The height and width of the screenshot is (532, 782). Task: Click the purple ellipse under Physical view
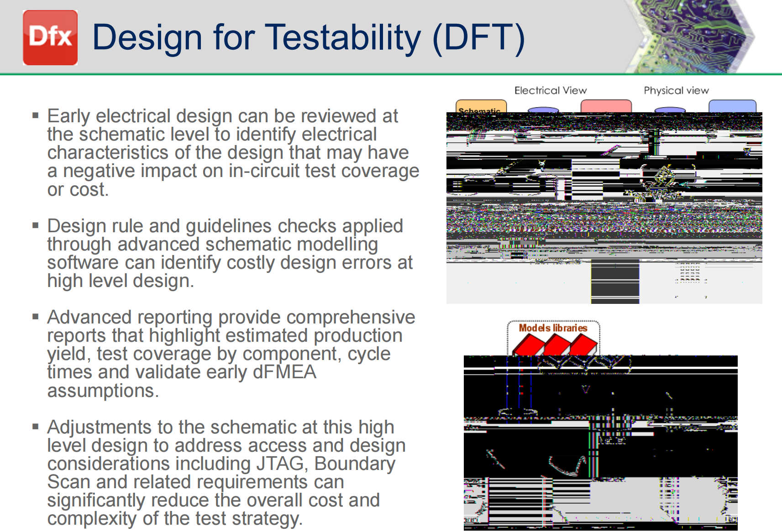click(x=670, y=110)
